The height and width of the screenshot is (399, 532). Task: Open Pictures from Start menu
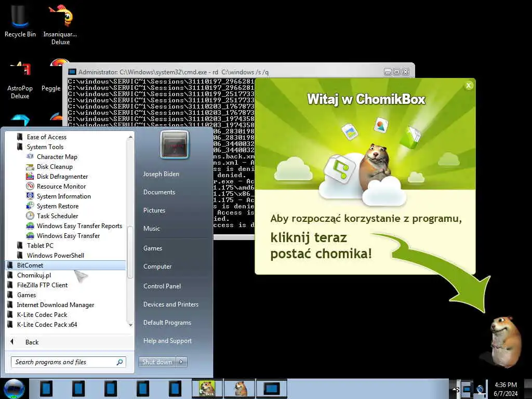[154, 210]
